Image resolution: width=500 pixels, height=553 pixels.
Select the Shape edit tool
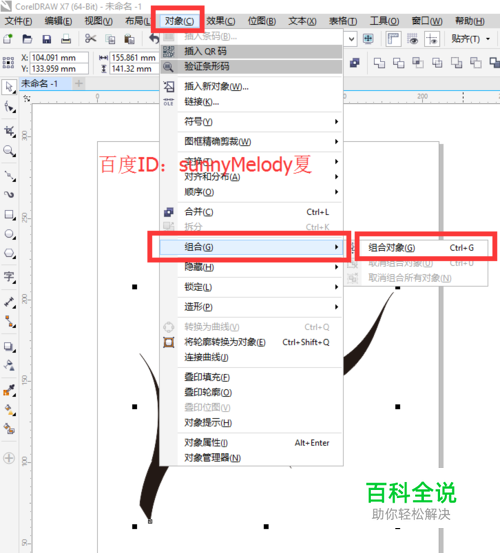pyautogui.click(x=9, y=107)
